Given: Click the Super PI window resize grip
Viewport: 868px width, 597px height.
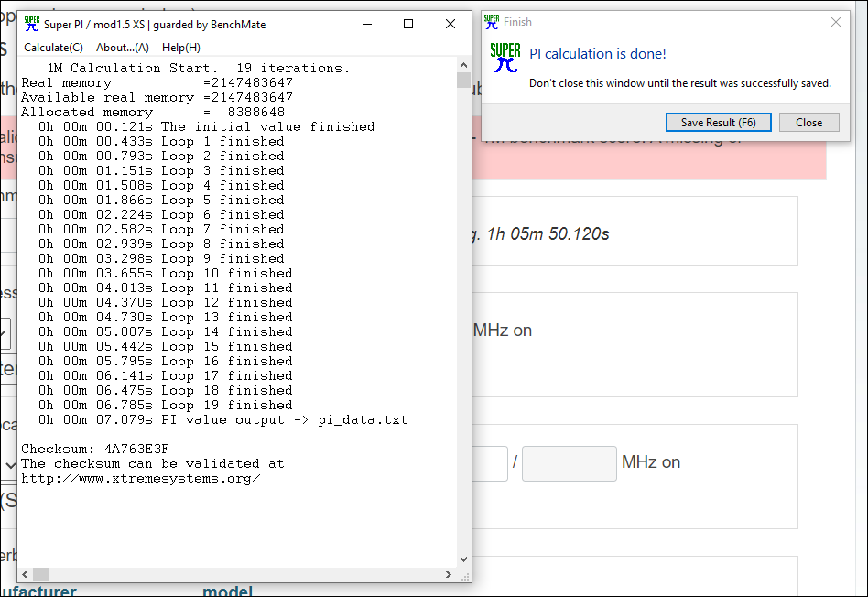Looking at the screenshot, I should [x=465, y=577].
